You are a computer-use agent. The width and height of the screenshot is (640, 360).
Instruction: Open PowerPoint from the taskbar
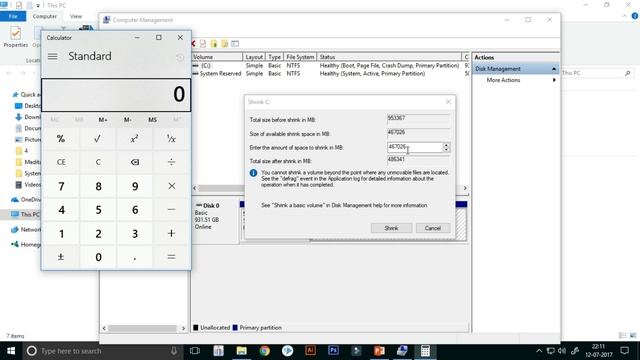379,351
